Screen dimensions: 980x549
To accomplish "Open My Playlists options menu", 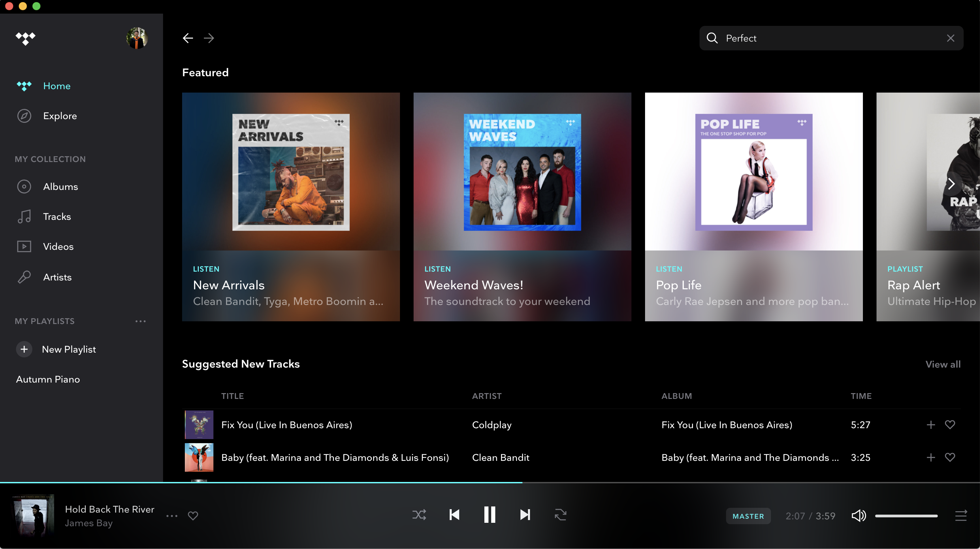I will [x=140, y=322].
